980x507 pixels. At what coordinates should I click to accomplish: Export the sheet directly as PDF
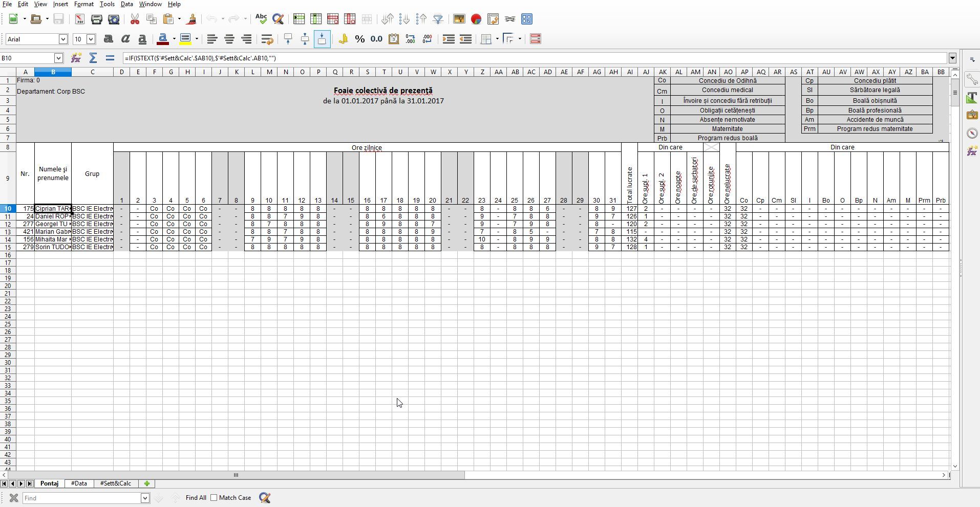[79, 19]
